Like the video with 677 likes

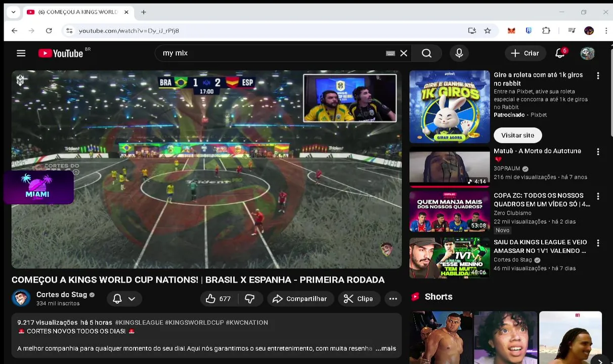(218, 299)
